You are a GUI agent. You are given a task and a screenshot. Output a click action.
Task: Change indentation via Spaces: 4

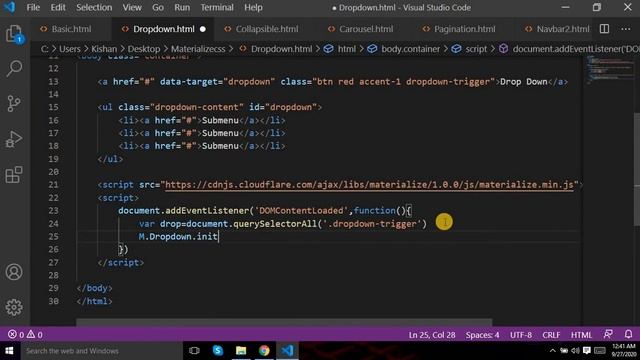tap(482, 335)
